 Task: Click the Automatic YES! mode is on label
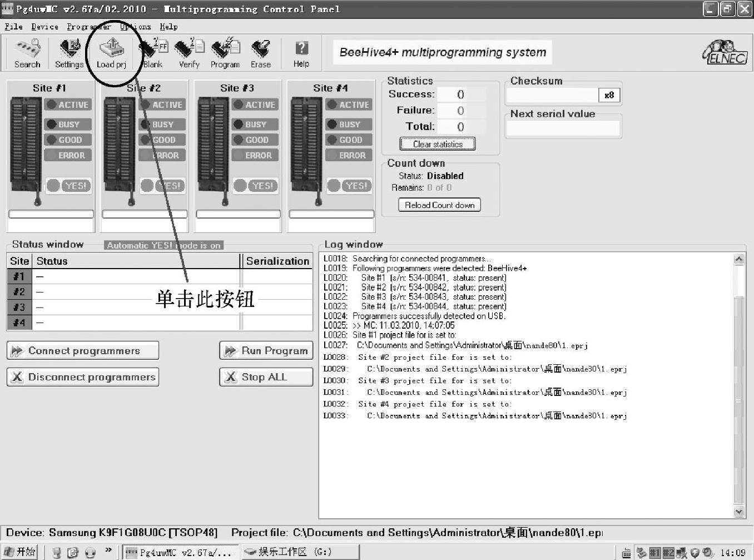[164, 245]
